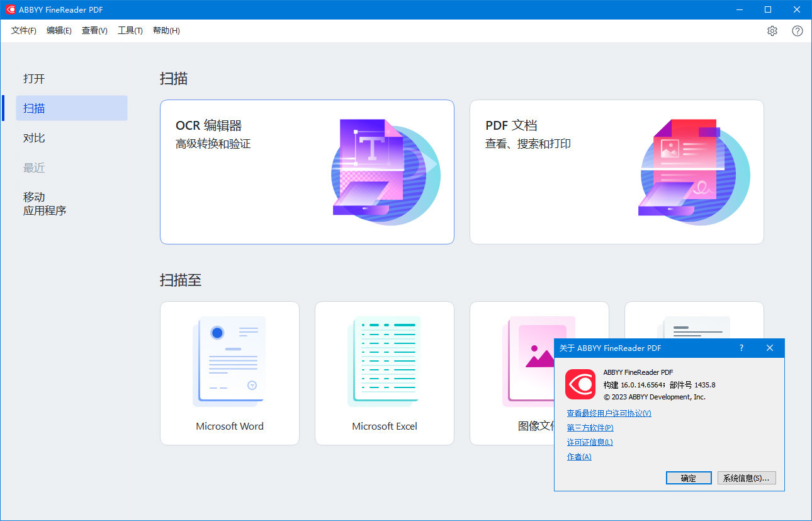Viewport: 812px width, 521px height.
Task: Click the PDF 文档 card illustration
Action: click(x=694, y=171)
